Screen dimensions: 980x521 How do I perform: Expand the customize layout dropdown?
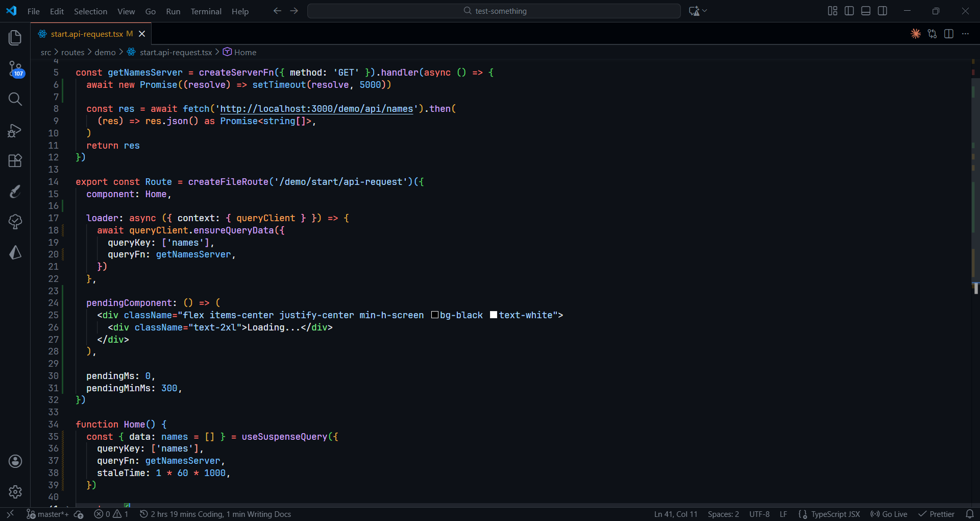point(831,10)
